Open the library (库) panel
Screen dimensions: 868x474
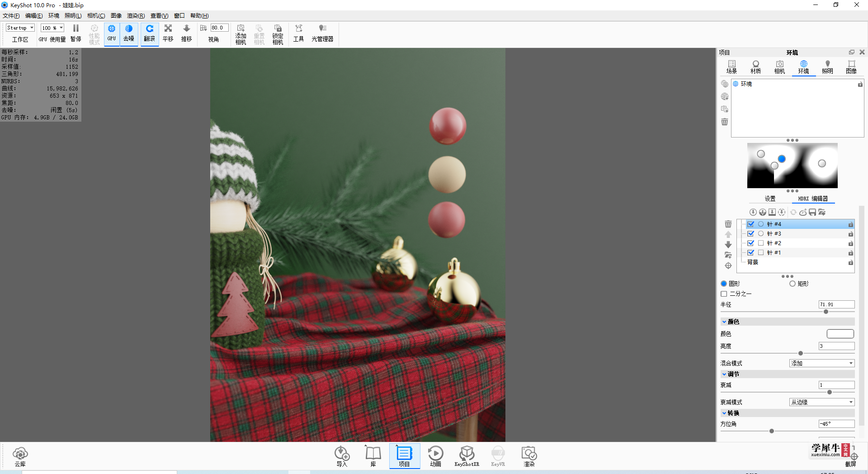[373, 456]
